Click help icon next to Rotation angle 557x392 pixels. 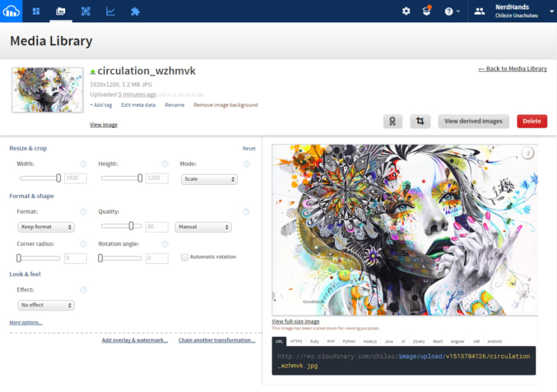coord(165,244)
